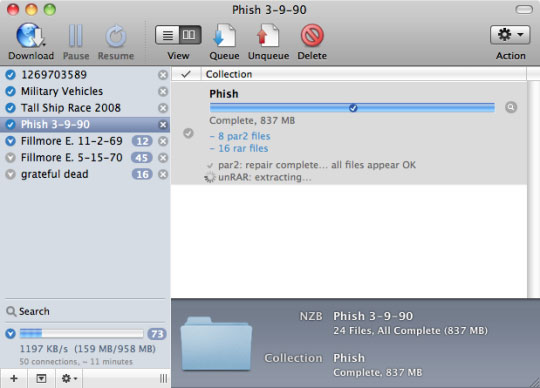The height and width of the screenshot is (388, 540).
Task: Open the Action gear dropdown
Action: pos(510,35)
